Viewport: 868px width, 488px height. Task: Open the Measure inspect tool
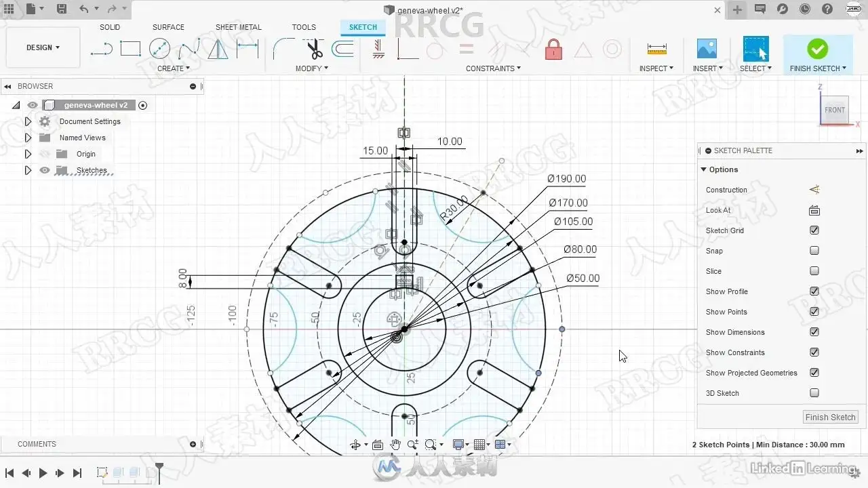tap(656, 49)
